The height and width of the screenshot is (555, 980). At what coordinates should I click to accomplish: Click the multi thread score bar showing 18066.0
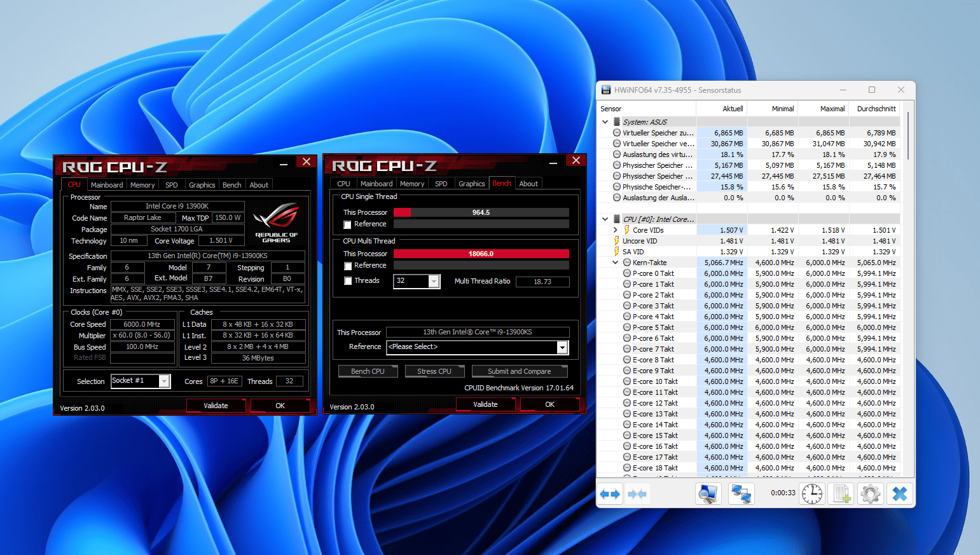[481, 254]
